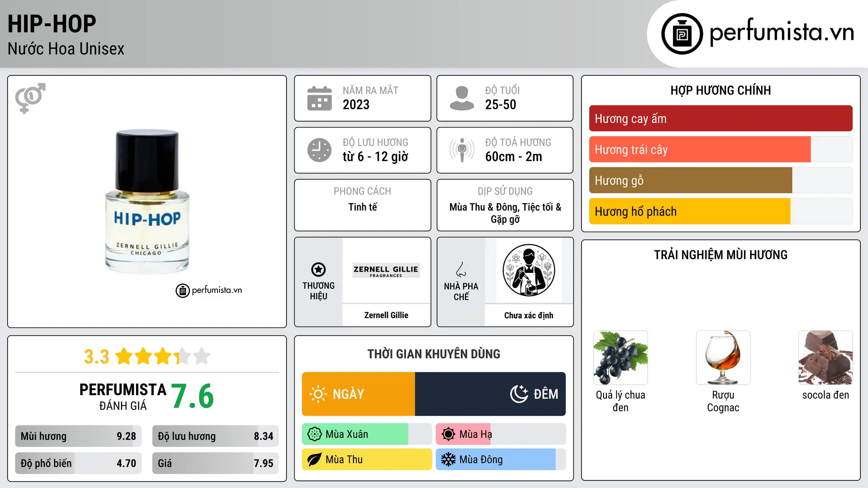Click the perfumista.vn perfume bottle logo icon
Screen dimensions: 868x488
(x=682, y=34)
